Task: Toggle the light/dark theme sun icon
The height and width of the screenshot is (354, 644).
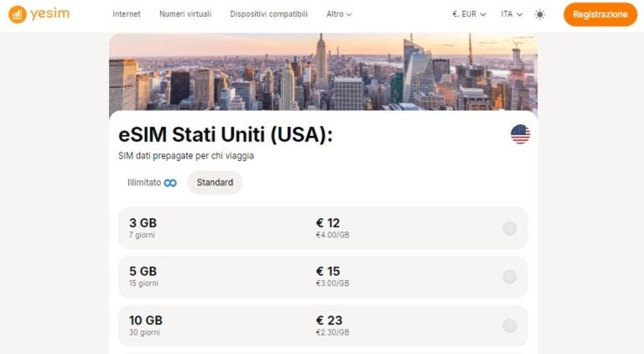Action: (x=540, y=14)
